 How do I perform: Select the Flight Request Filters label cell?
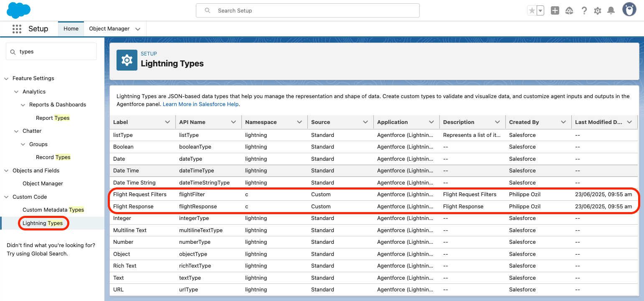(x=140, y=195)
